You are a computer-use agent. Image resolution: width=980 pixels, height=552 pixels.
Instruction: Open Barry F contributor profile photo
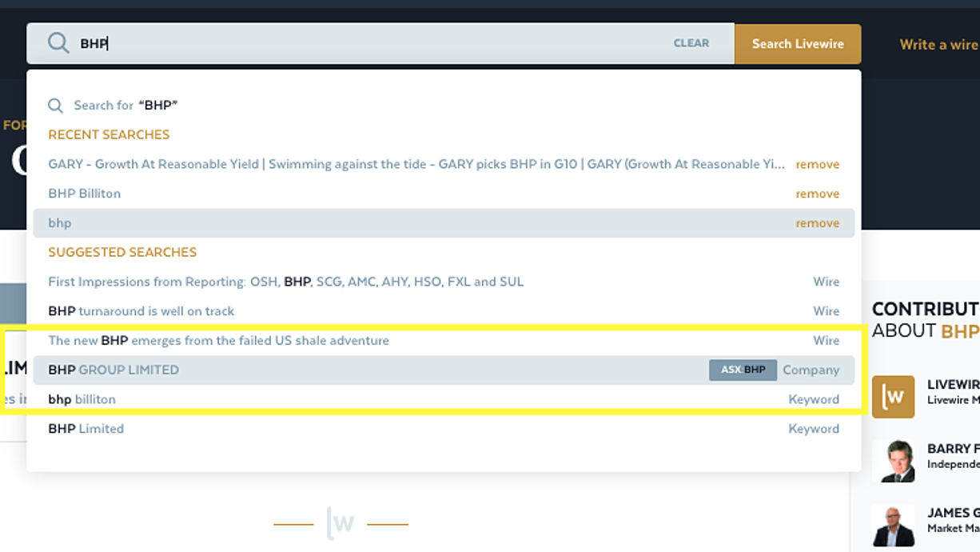coord(893,461)
